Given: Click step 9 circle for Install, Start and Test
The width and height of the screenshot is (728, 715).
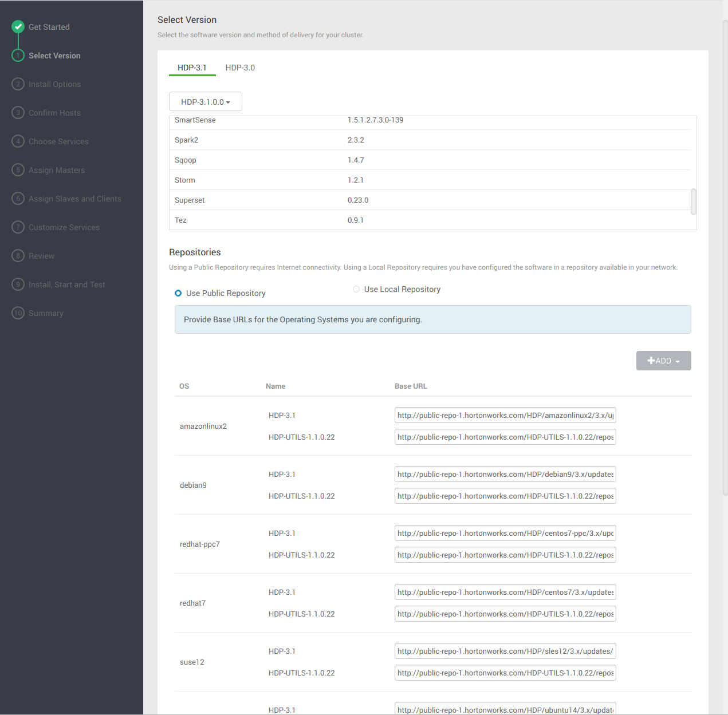Looking at the screenshot, I should pyautogui.click(x=18, y=284).
